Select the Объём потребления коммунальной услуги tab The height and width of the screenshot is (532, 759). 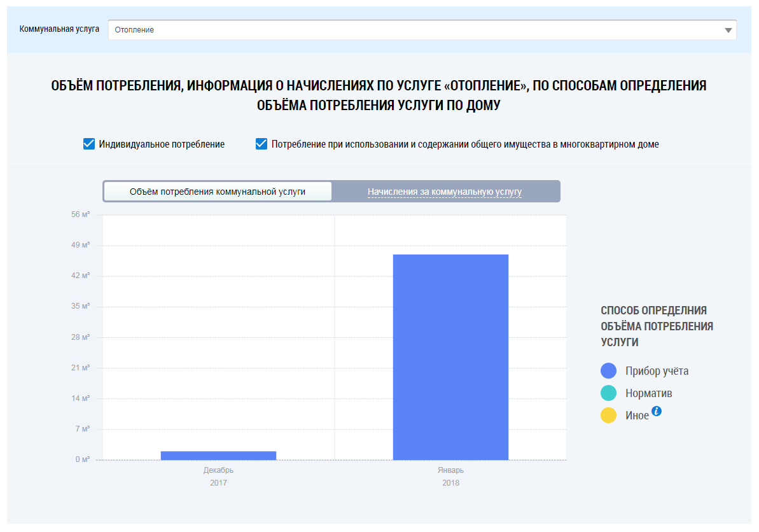tap(218, 192)
